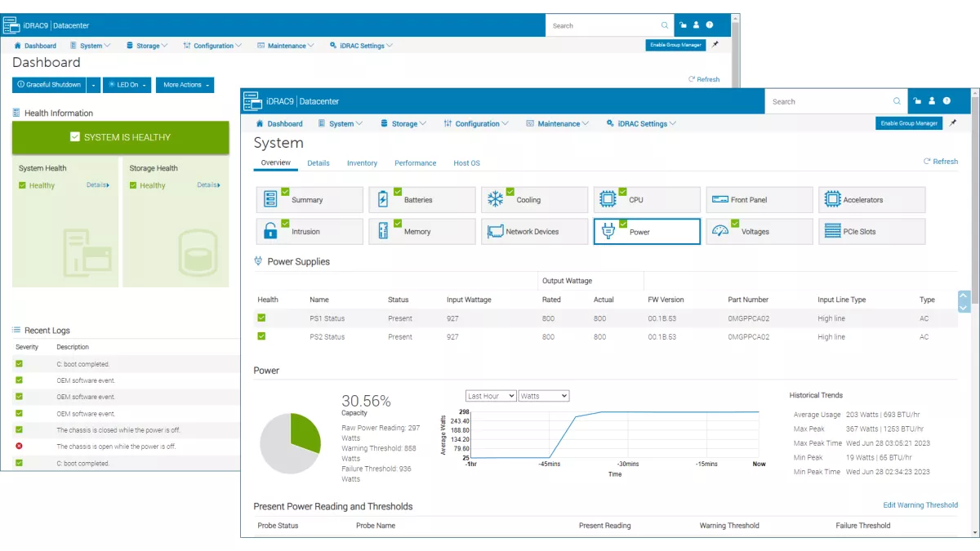The height and width of the screenshot is (551, 980).
Task: Open the Intrusion padlock tile
Action: [310, 232]
